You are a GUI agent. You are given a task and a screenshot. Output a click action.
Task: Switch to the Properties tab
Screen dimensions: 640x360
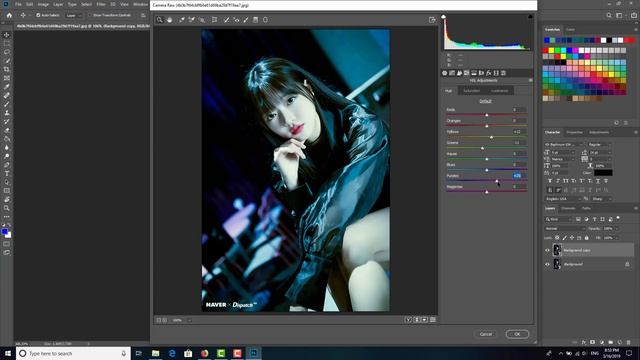point(574,132)
